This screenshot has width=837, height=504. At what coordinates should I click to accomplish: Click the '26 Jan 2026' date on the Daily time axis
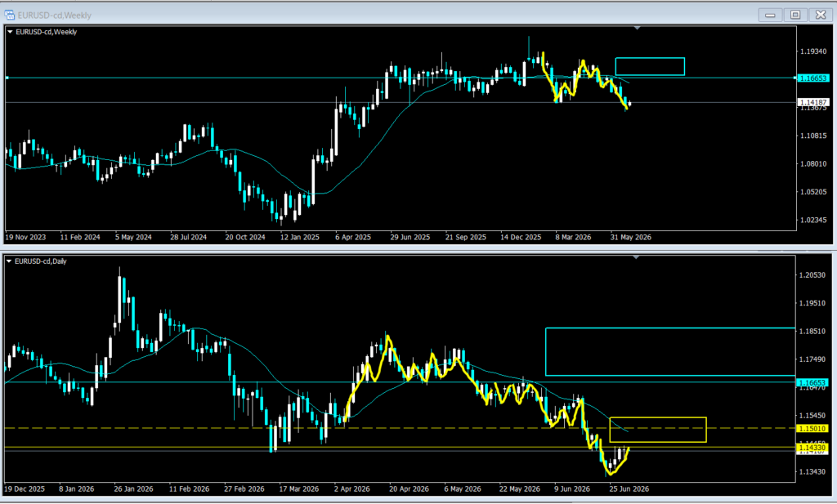point(133,489)
